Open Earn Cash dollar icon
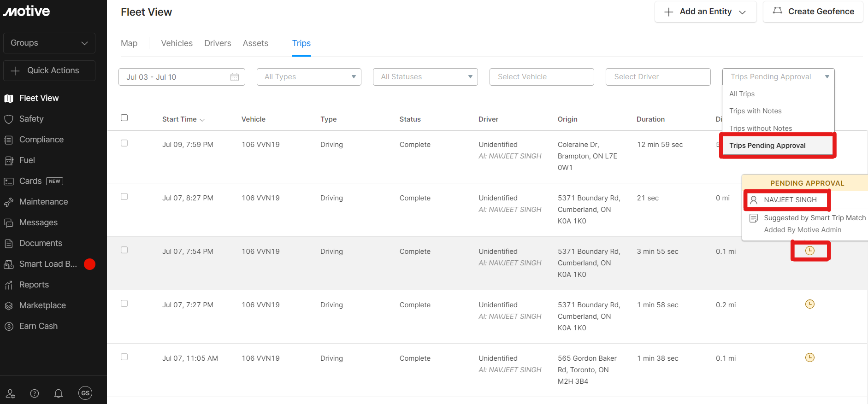The width and height of the screenshot is (868, 404). point(9,326)
